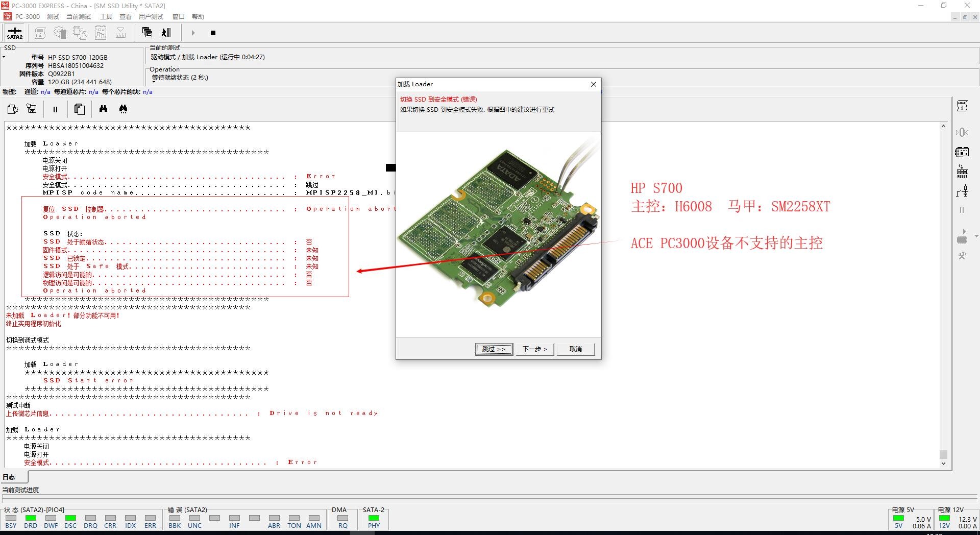Click the firmware version Q0922B1

(x=61, y=74)
